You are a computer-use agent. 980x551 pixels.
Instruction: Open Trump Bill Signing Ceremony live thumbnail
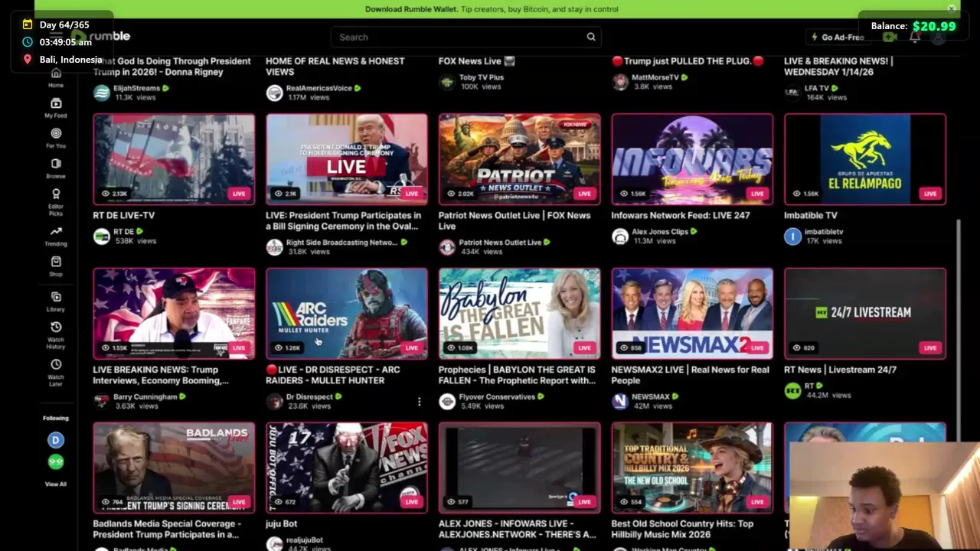[x=347, y=159]
